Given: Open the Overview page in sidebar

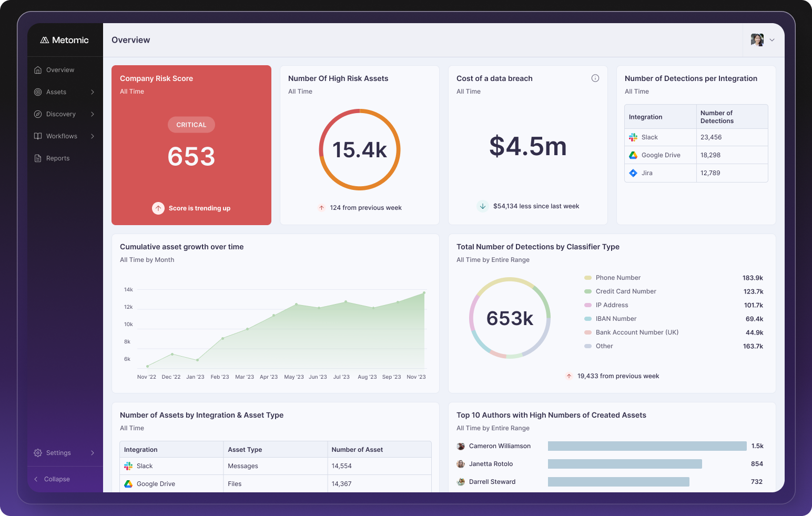Looking at the screenshot, I should coord(60,70).
